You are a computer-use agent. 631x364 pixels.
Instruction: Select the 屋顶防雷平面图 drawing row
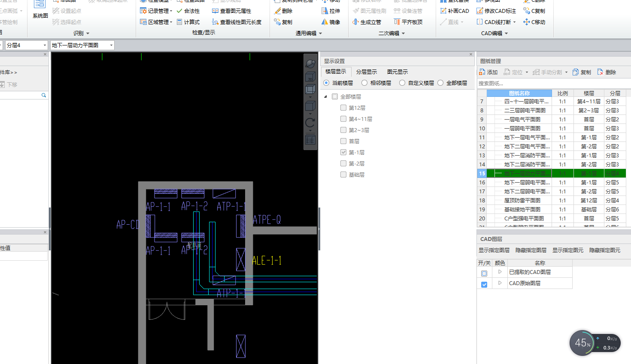point(552,200)
